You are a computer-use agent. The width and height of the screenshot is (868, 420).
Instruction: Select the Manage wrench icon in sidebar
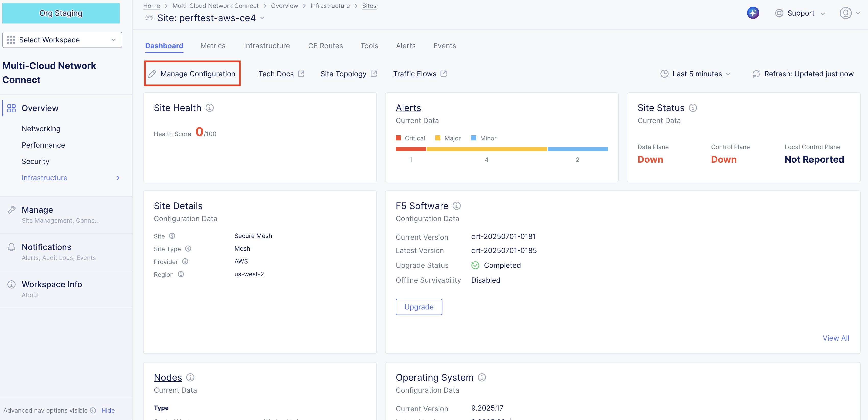coord(12,209)
